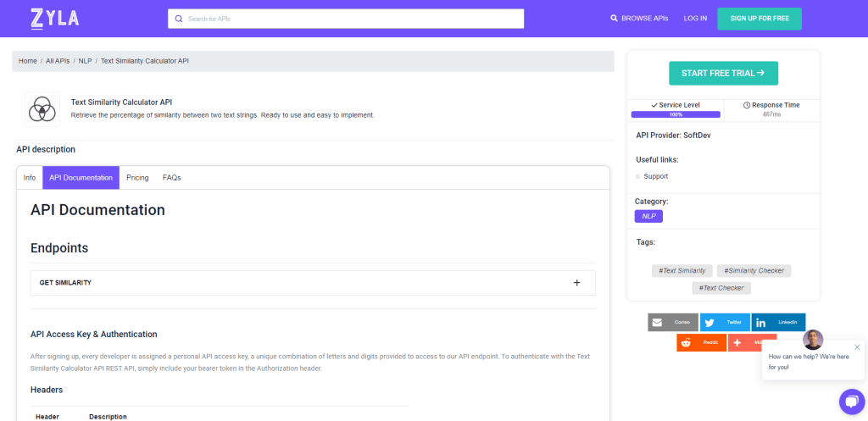Click the #Text Similarity tag

[x=682, y=271]
